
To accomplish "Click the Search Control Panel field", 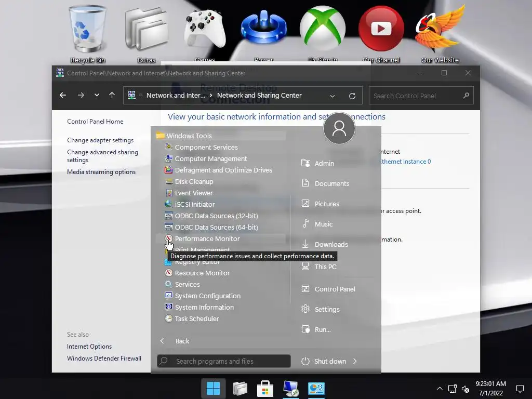I will tap(421, 96).
